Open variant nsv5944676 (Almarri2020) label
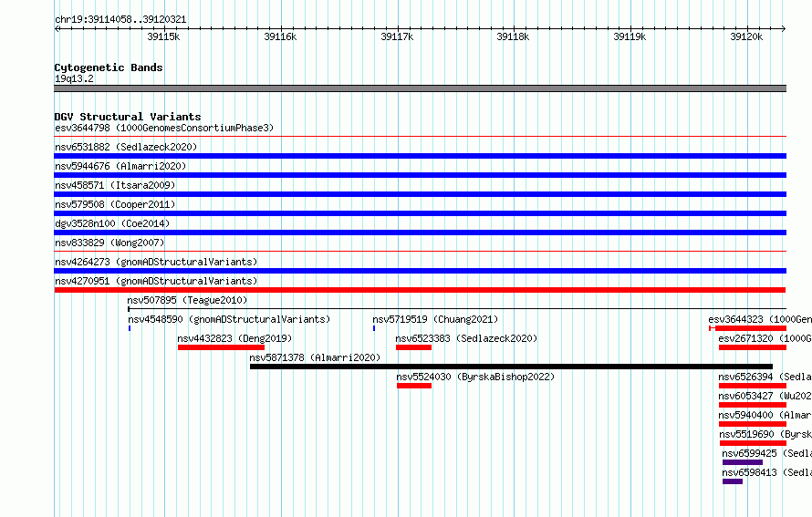812x517 pixels. pos(120,166)
